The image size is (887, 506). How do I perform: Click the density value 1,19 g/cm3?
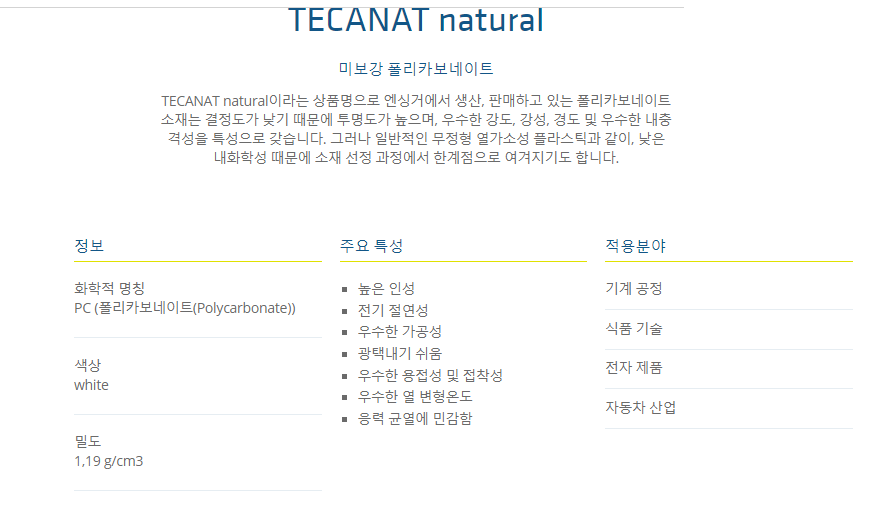pyautogui.click(x=109, y=461)
